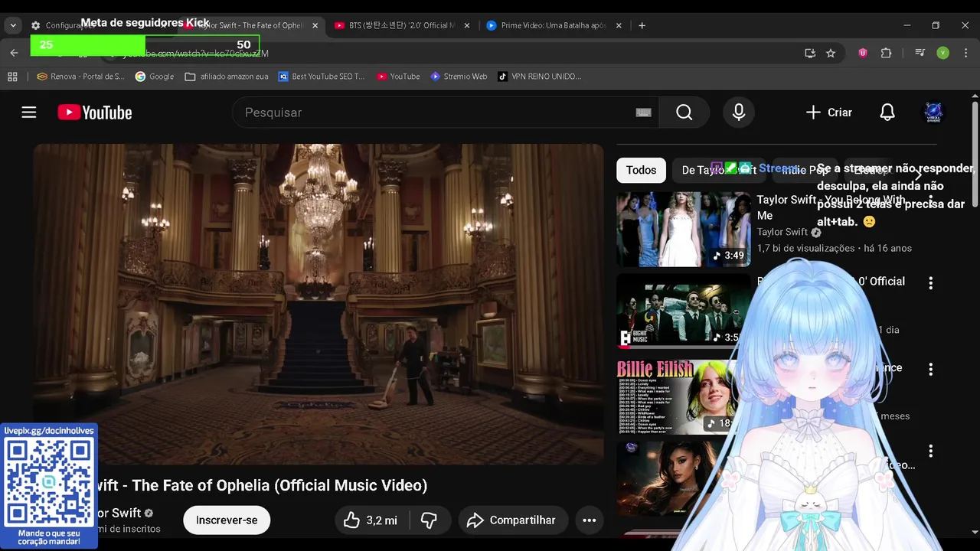Image resolution: width=980 pixels, height=551 pixels.
Task: Open the Renova Portal bookmark
Action: coord(80,77)
